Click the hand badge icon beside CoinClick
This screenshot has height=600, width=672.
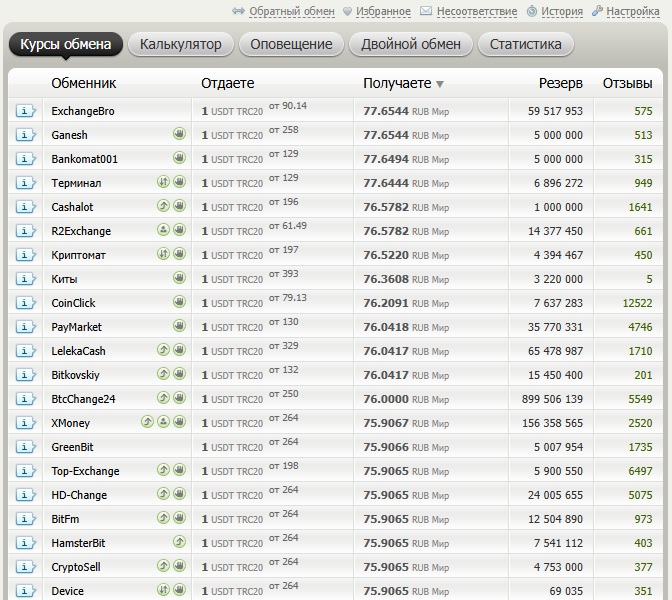click(180, 302)
